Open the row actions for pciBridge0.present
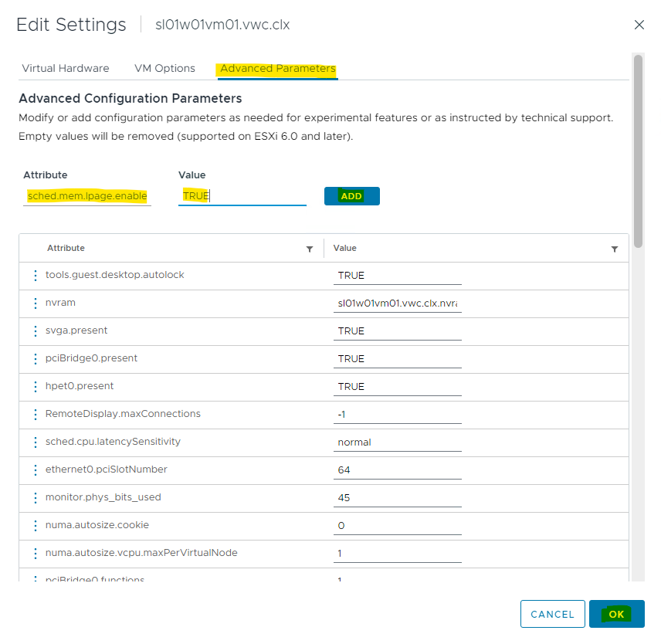The height and width of the screenshot is (644, 661). [x=36, y=359]
